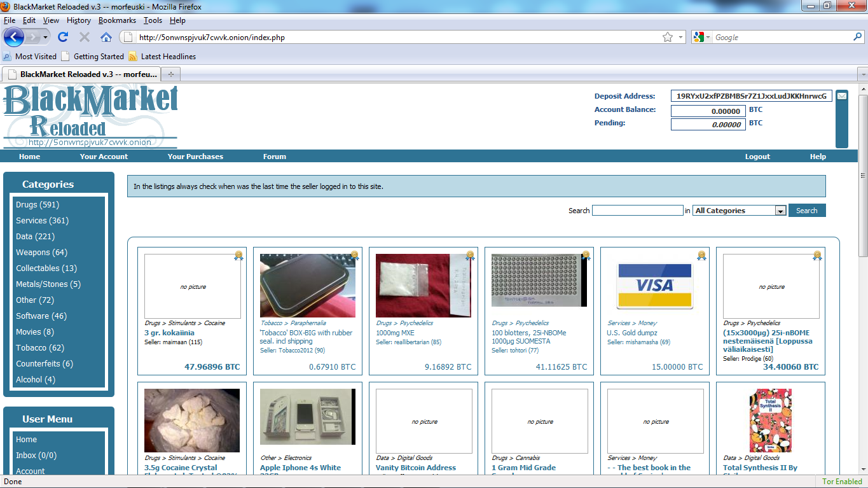Click the Latest Headlines feed icon

(133, 57)
